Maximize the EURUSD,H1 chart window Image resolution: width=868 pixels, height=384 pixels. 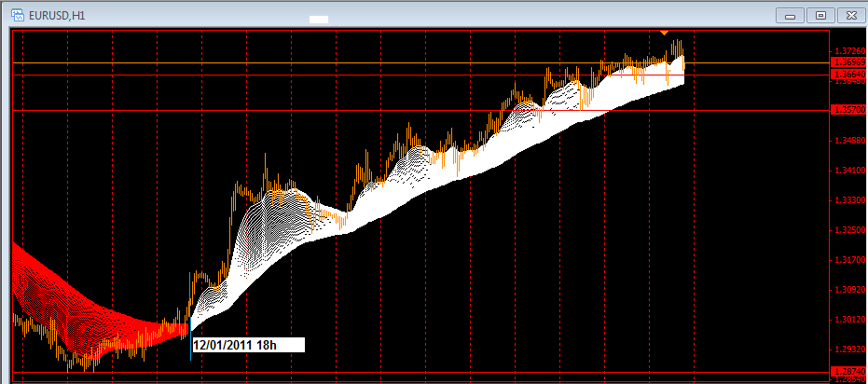click(820, 15)
